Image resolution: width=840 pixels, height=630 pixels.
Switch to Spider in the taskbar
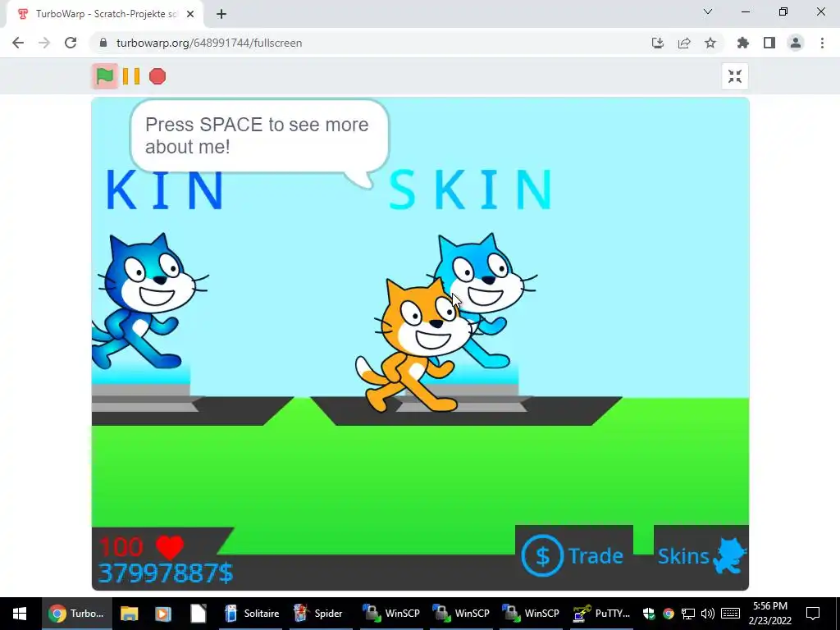click(x=321, y=614)
